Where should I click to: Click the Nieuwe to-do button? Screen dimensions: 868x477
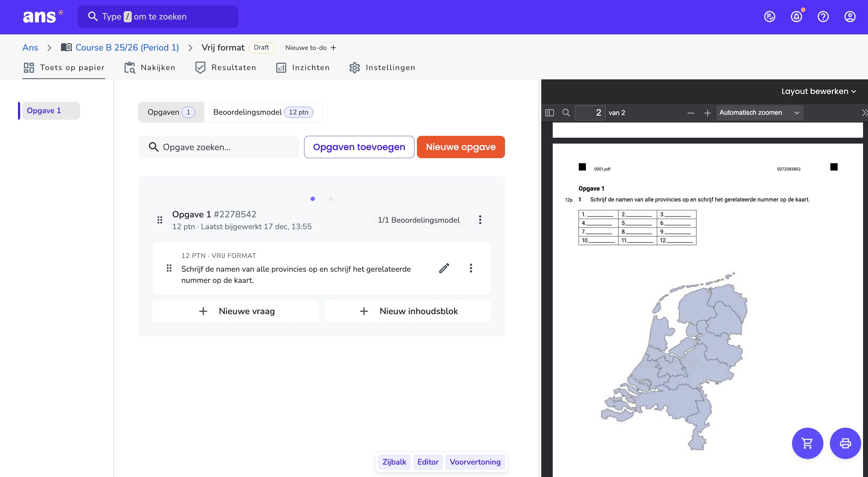(311, 47)
